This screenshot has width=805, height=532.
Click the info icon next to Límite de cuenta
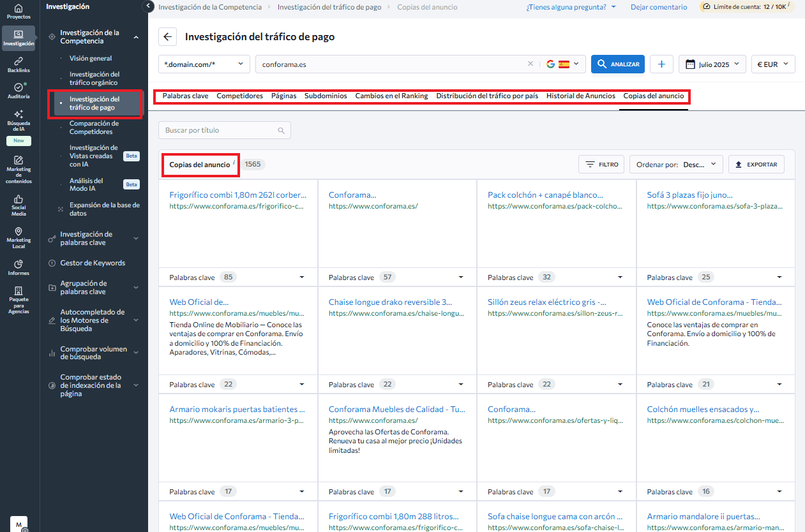pos(789,5)
